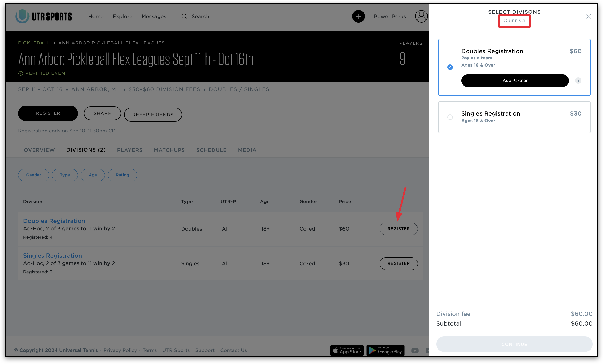603x364 pixels.
Task: Click the UTR Sports logo
Action: pos(43,16)
